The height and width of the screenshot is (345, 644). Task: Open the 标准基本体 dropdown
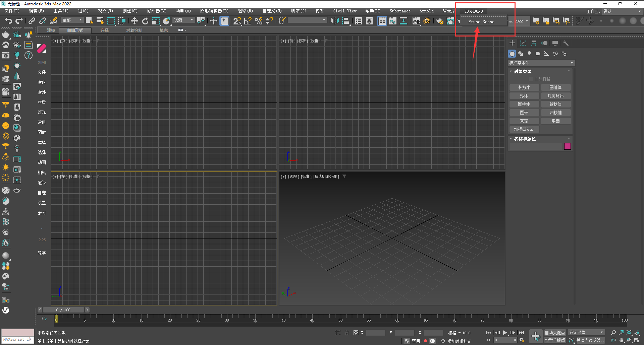541,63
